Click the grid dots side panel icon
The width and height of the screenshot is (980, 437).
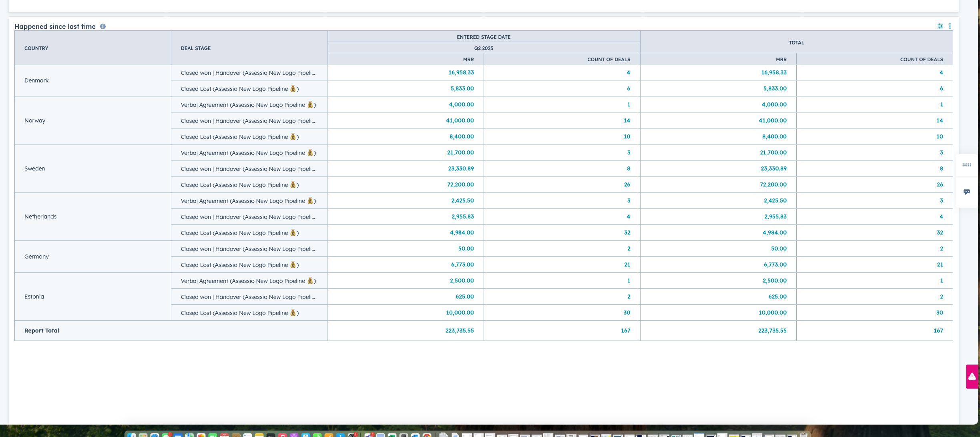pos(966,165)
